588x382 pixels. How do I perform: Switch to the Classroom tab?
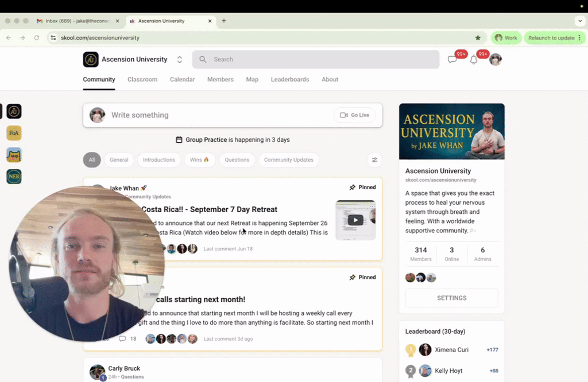(x=142, y=79)
